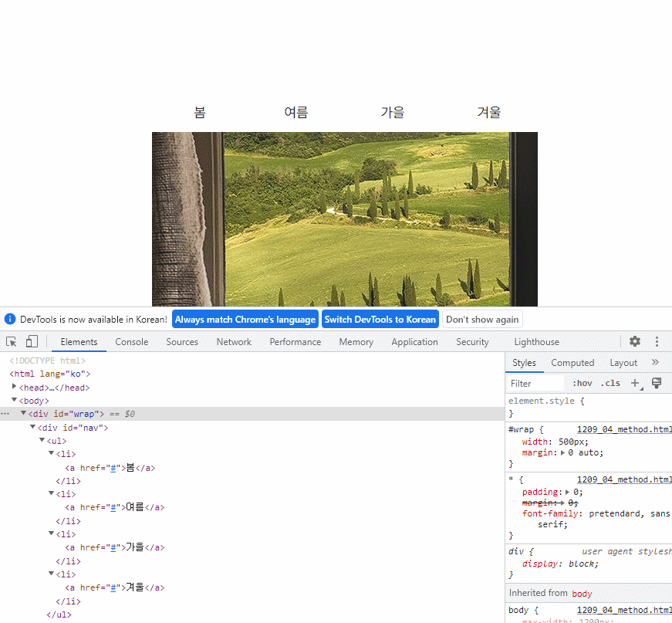Select the Computed pane tab
This screenshot has width=672, height=623.
pyautogui.click(x=572, y=363)
